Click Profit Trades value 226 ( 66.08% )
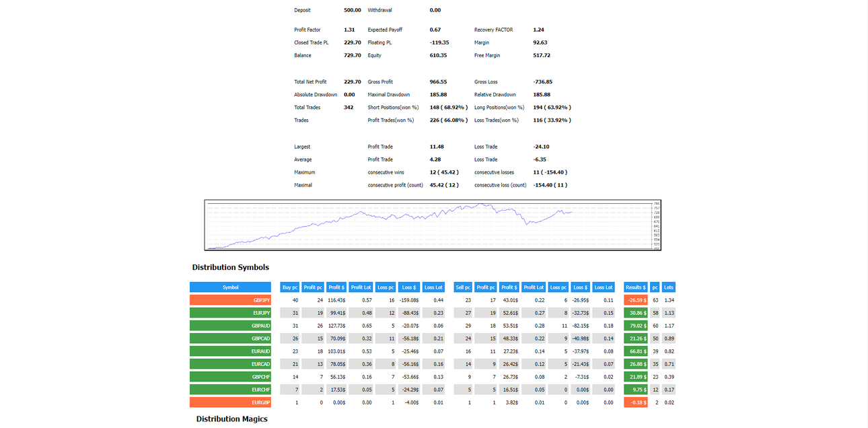Image resolution: width=868 pixels, height=428 pixels. tap(448, 120)
